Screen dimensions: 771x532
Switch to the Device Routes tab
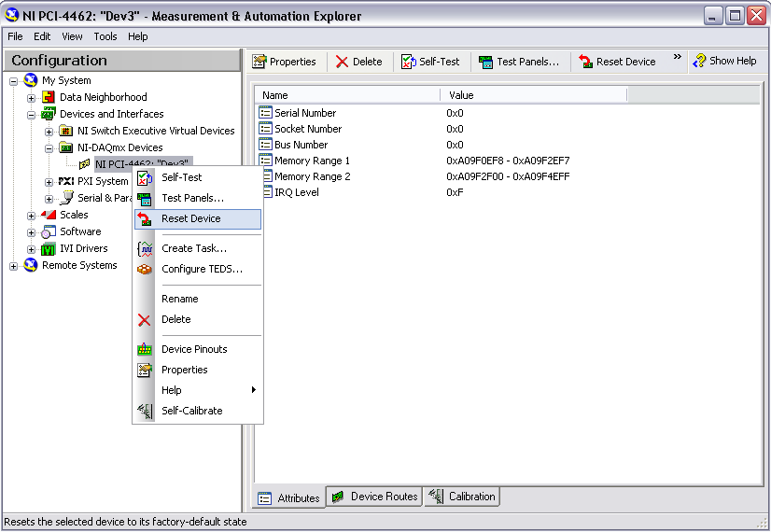point(375,497)
